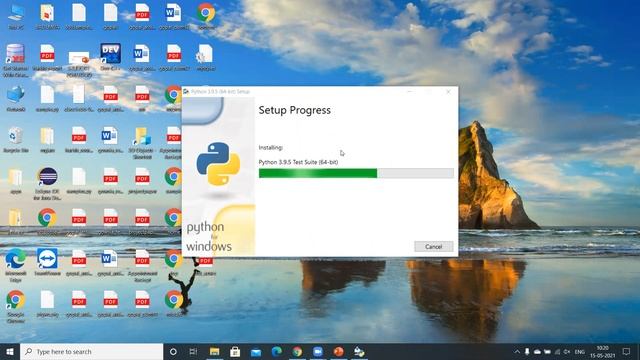Open Task View on the taskbar
Image resolution: width=640 pixels, height=360 pixels.
(193, 351)
